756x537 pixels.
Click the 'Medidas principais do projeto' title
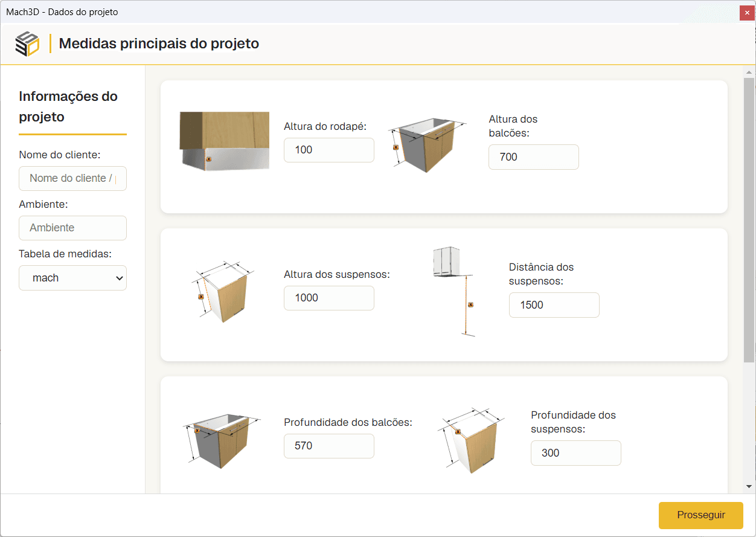click(x=159, y=43)
